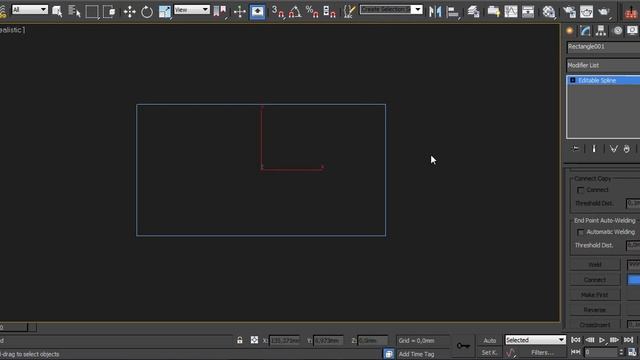
Task: Click the Connect Copy Threshold Dist. field
Action: 633,203
